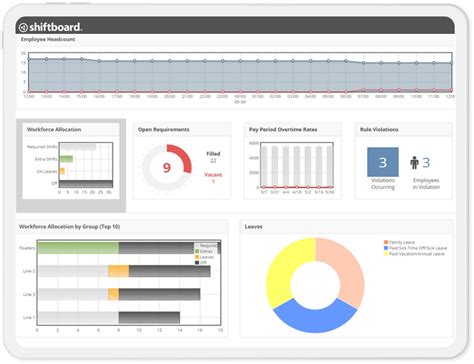Image resolution: width=474 pixels, height=364 pixels.
Task: Click the green Floaters bar segment
Action: [78, 248]
